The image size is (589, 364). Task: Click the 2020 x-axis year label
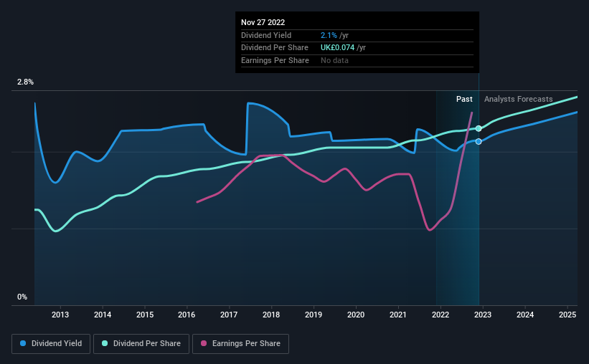[x=356, y=315]
